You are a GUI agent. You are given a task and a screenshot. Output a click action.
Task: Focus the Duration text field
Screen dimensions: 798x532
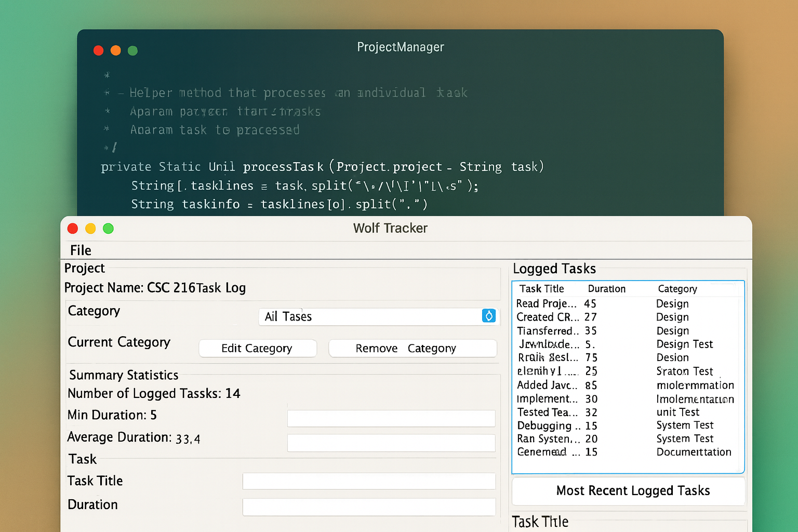369,507
